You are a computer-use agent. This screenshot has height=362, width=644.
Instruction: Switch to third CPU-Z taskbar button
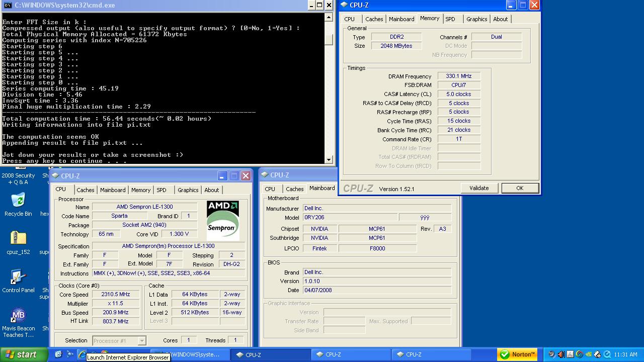[x=432, y=354]
